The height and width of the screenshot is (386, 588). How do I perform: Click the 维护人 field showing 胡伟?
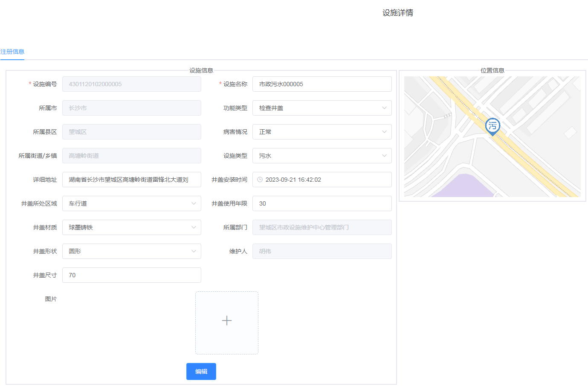322,251
